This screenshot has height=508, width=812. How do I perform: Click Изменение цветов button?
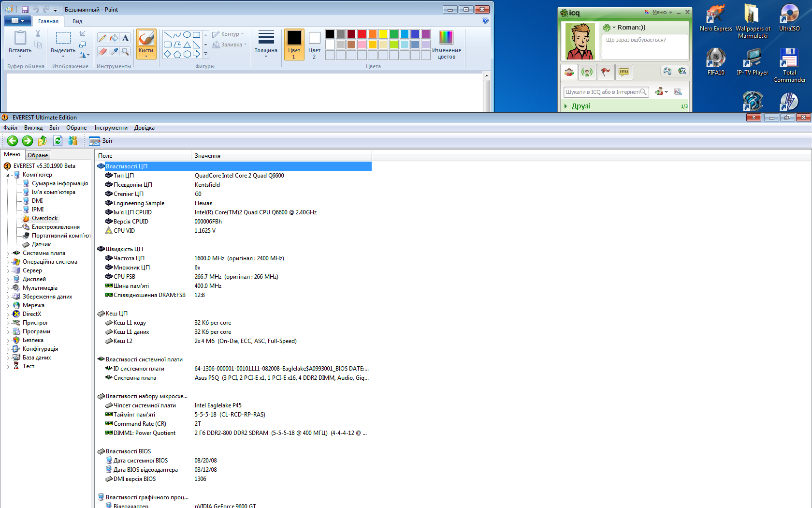click(x=446, y=45)
